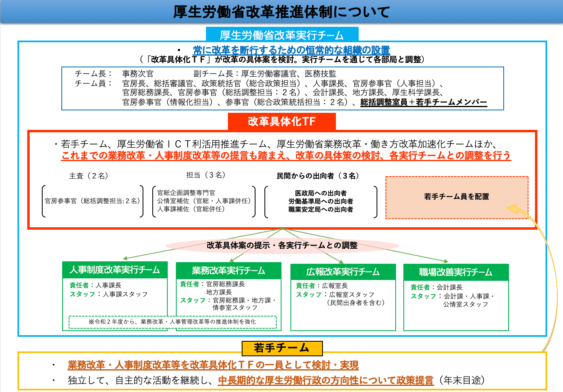Image resolution: width=563 pixels, height=392 pixels.
Task: Click the 中長期的な厚生労働行政の方向性 underlined link
Action: (326, 381)
